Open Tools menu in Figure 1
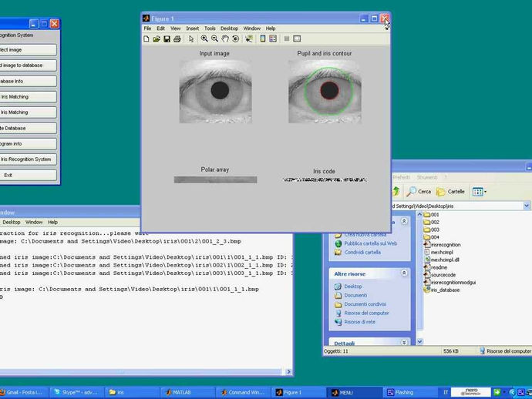 click(210, 28)
